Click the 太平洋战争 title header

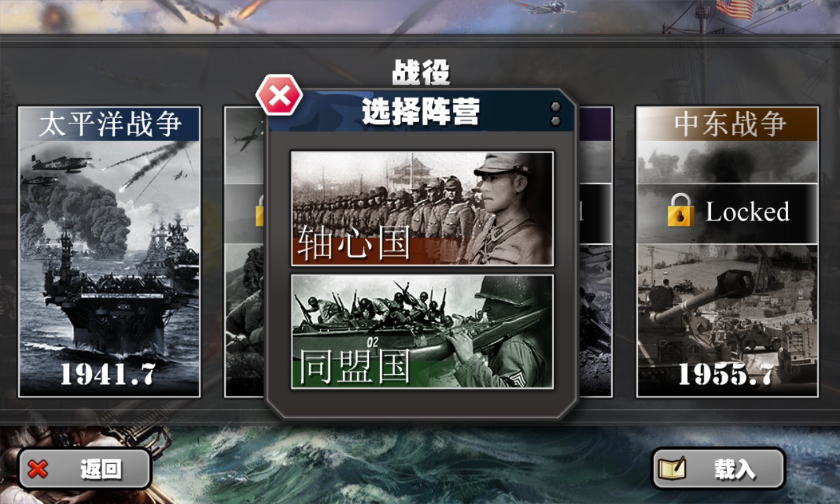tap(109, 124)
